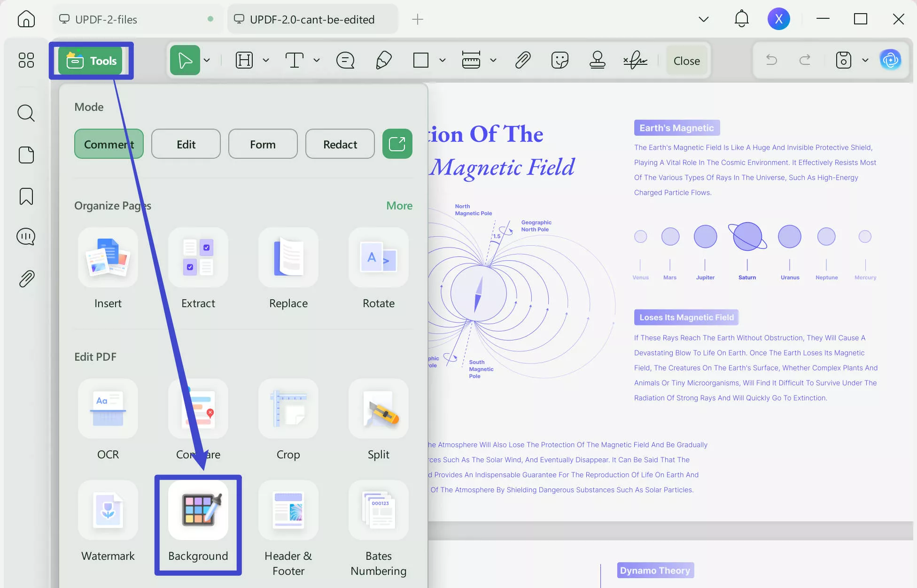Select the Text tool in the toolbar
917x588 pixels.
(295, 60)
